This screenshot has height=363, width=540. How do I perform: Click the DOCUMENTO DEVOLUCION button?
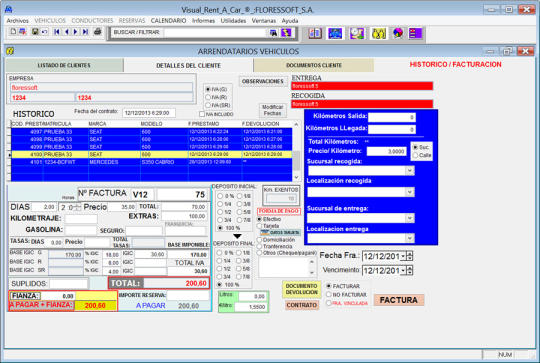coord(302,289)
